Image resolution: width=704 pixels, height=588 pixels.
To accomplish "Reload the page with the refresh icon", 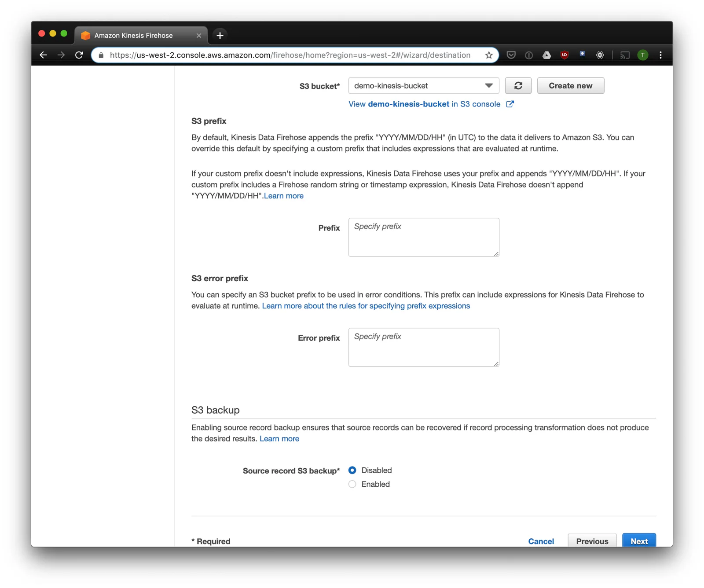I will tap(79, 55).
